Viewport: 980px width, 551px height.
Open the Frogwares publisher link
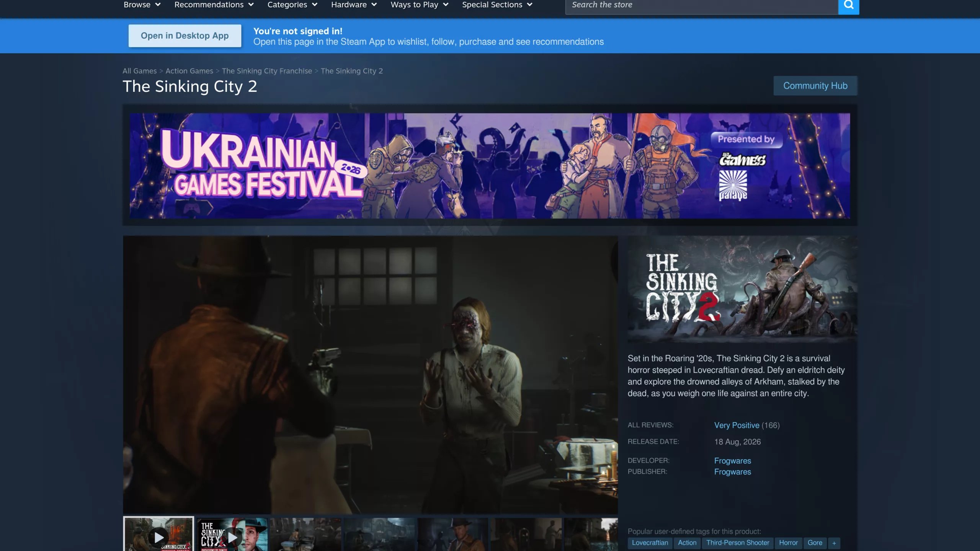click(732, 472)
